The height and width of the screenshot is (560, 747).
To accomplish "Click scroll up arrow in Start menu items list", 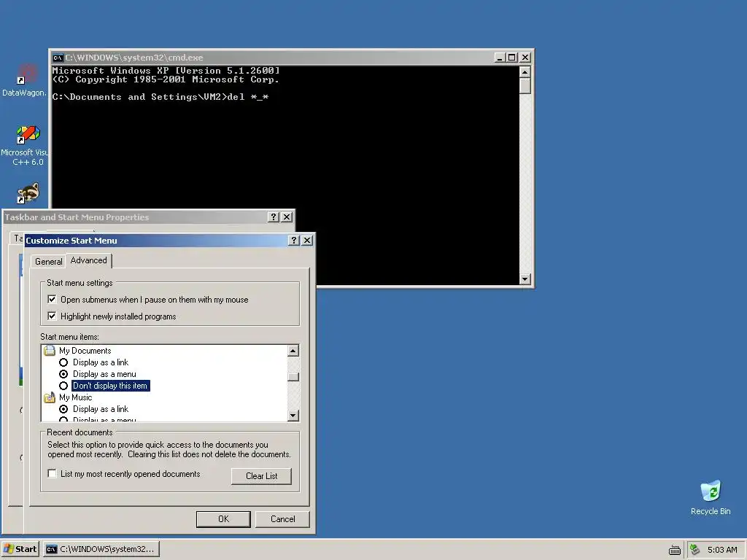I will 293,351.
